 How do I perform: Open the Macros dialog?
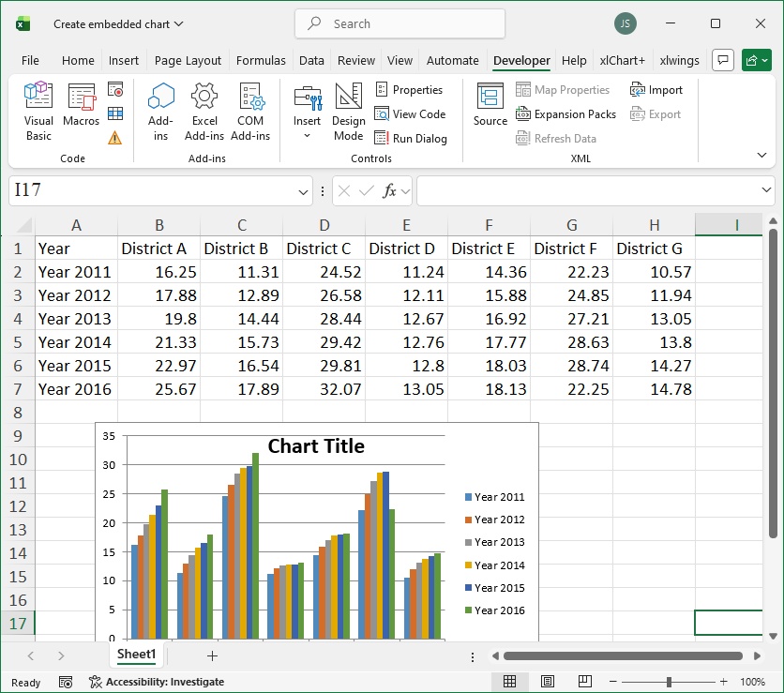click(81, 104)
